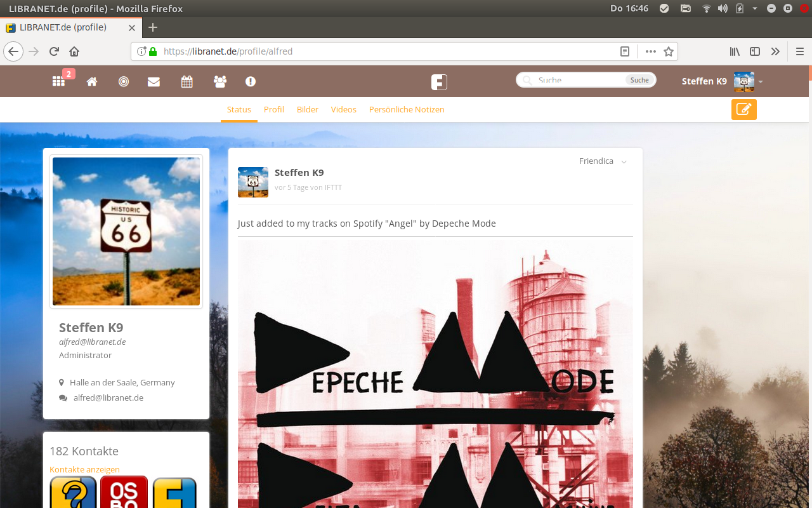This screenshot has width=812, height=508.
Task: Open the Kontakte anzeigen link
Action: pos(84,469)
